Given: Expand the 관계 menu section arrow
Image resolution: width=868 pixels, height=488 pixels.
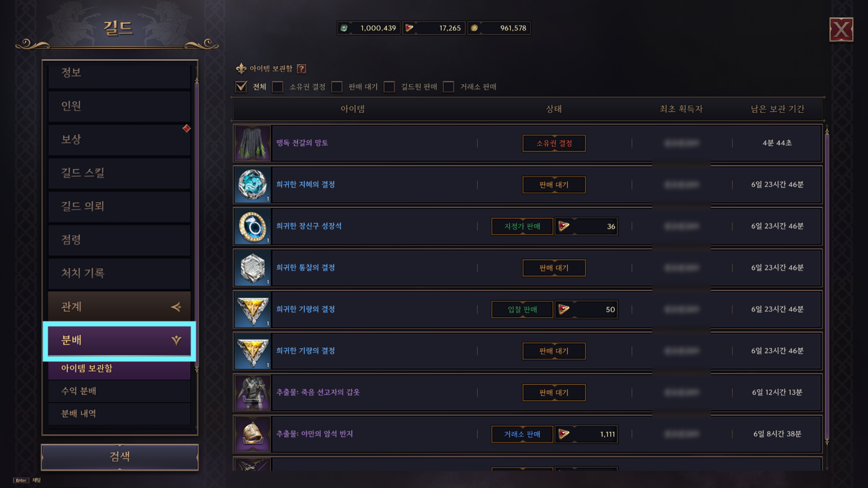Looking at the screenshot, I should (176, 306).
